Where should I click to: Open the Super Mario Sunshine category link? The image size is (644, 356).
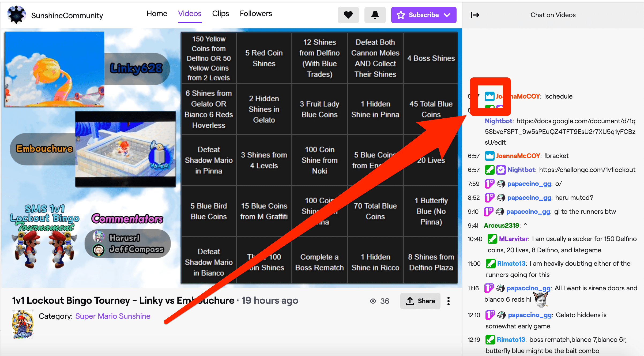click(x=113, y=316)
